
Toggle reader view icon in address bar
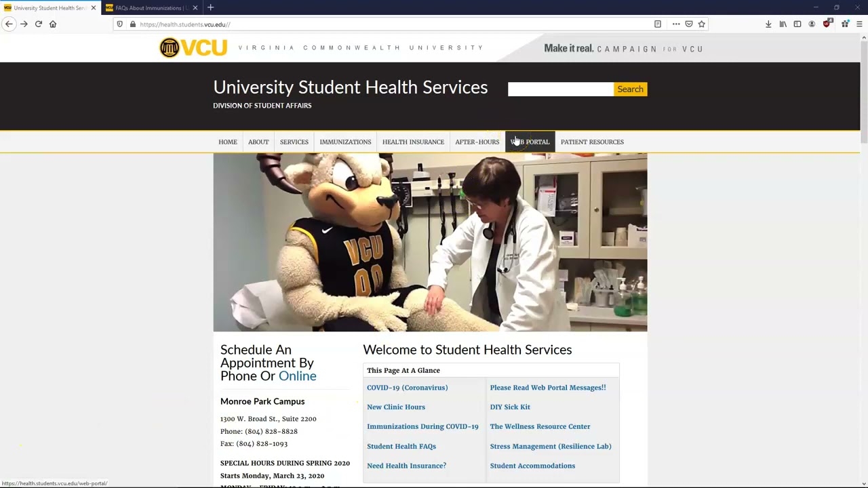(x=658, y=24)
